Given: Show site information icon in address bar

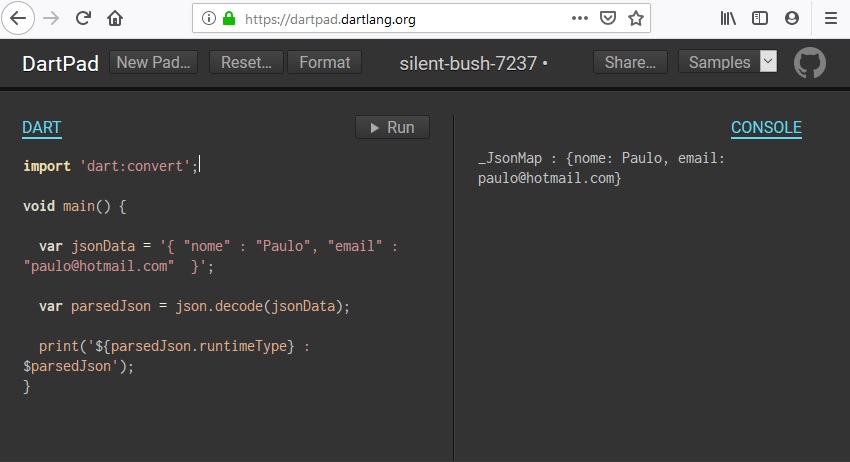Looking at the screenshot, I should point(208,18).
